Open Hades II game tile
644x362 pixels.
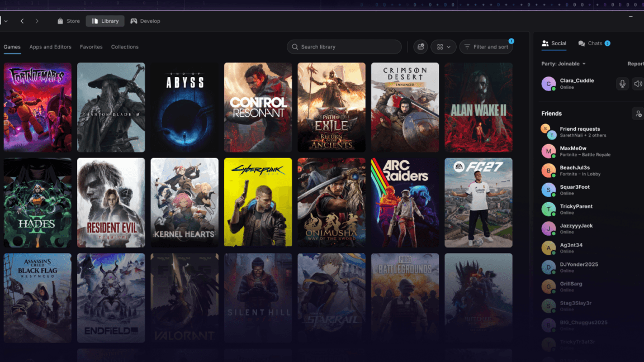tap(37, 203)
